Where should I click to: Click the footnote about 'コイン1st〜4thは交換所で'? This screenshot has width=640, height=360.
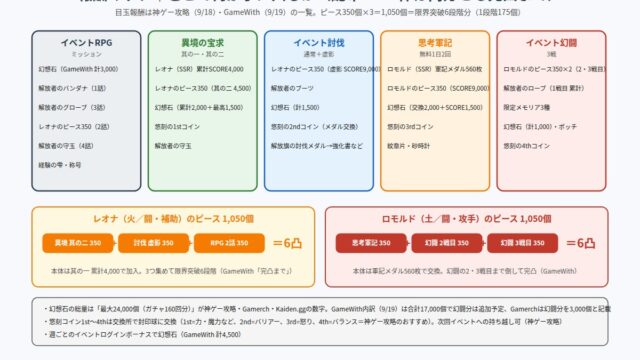click(303, 322)
